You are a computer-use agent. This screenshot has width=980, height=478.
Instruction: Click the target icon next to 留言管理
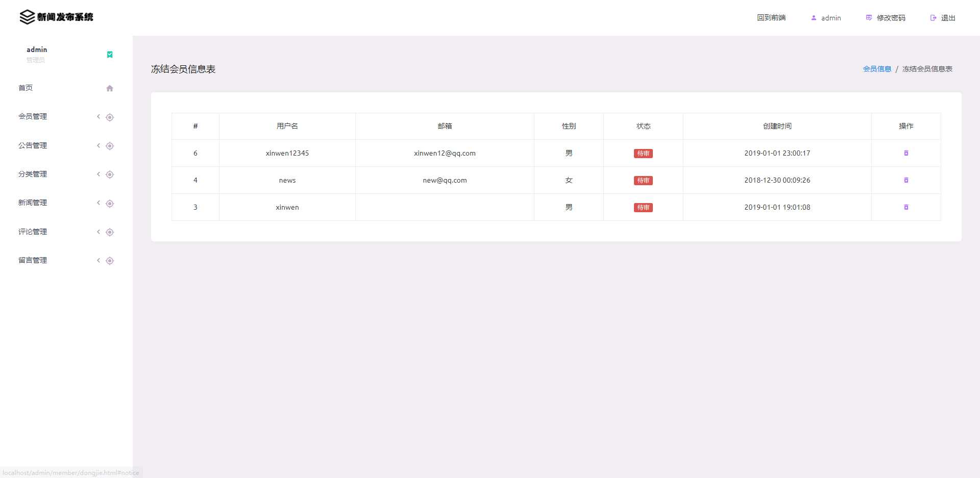pyautogui.click(x=110, y=261)
